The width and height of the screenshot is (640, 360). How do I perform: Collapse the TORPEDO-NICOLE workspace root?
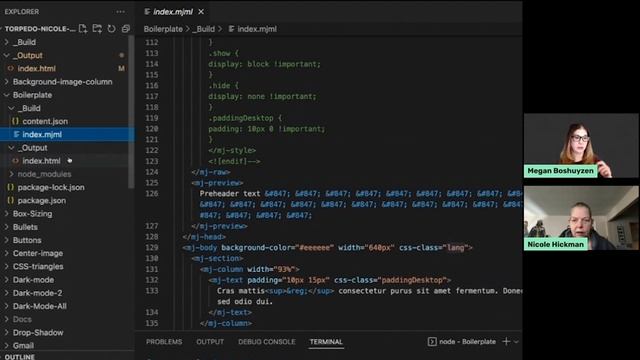(x=40, y=29)
